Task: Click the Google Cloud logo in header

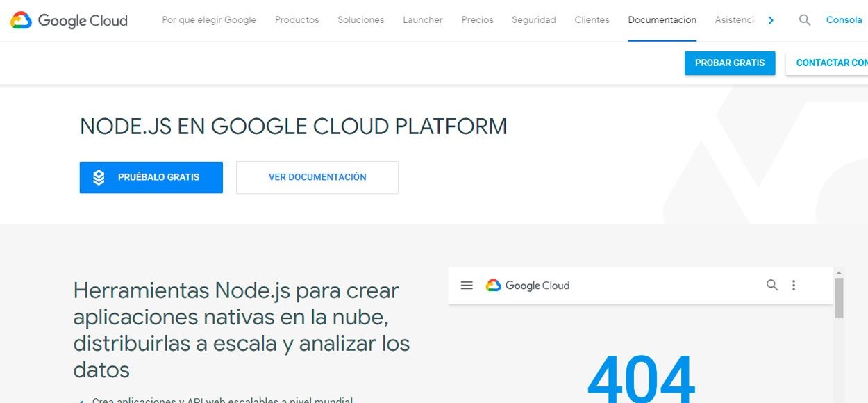Action: [x=69, y=20]
